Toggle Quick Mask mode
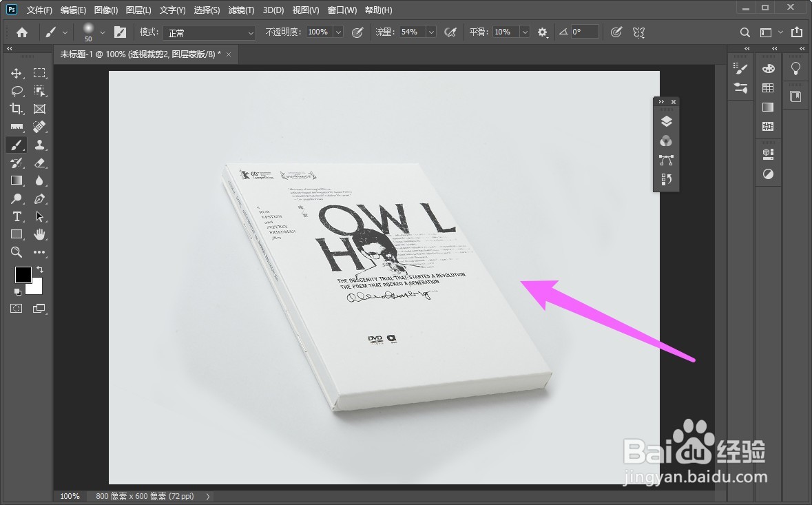This screenshot has width=812, height=505. coord(17,309)
